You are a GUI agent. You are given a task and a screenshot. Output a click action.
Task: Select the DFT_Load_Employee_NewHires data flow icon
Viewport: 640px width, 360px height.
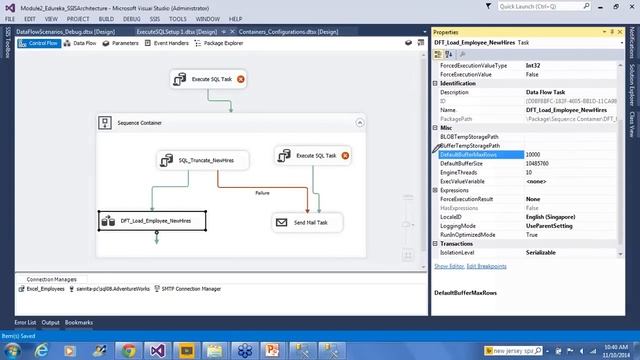coord(108,221)
